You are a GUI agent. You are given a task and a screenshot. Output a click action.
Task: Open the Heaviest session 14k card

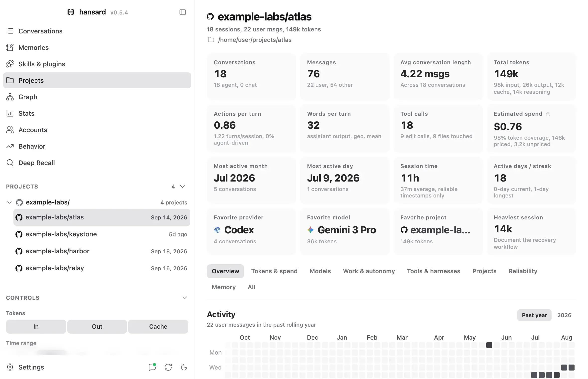pyautogui.click(x=531, y=231)
